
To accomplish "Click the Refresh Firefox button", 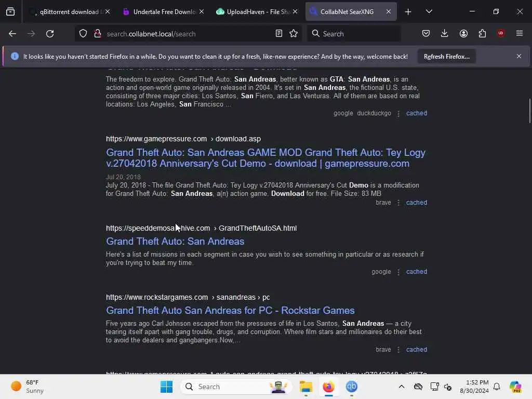I will 446,57.
